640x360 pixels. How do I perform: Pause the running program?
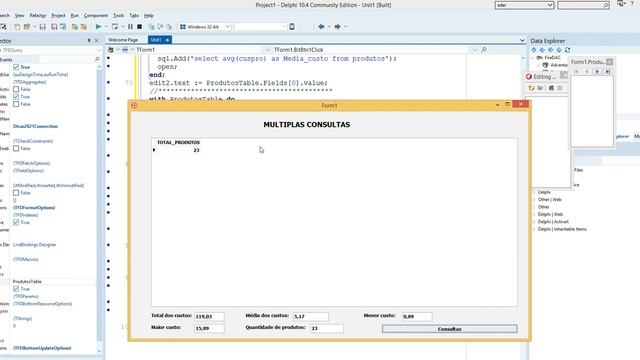pyautogui.click(x=130, y=27)
